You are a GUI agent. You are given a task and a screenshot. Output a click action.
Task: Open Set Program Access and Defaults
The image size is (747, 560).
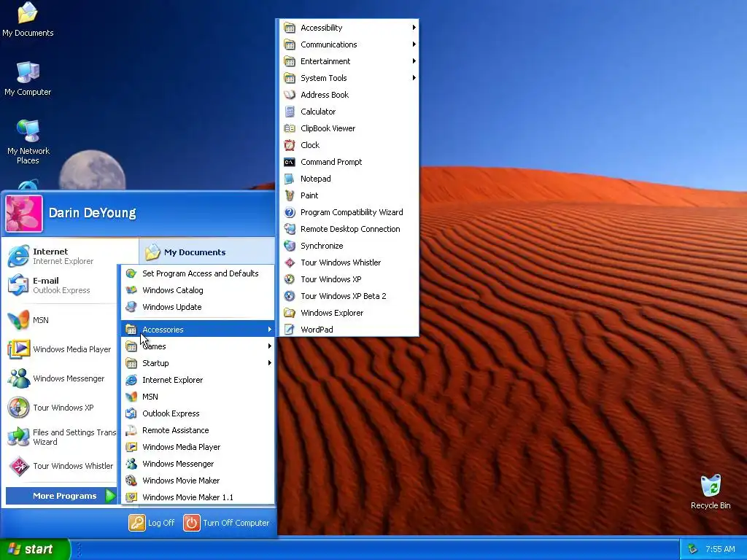point(198,273)
